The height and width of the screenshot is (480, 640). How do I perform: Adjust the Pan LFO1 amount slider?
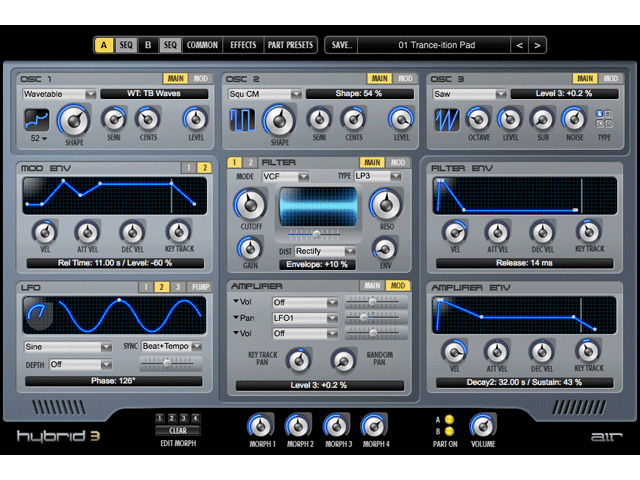click(x=376, y=317)
